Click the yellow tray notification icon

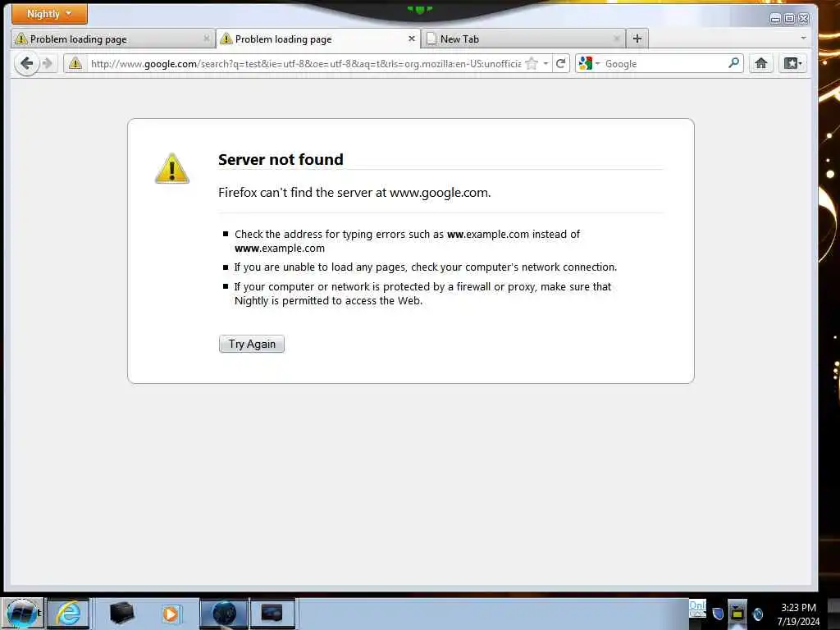pos(737,614)
